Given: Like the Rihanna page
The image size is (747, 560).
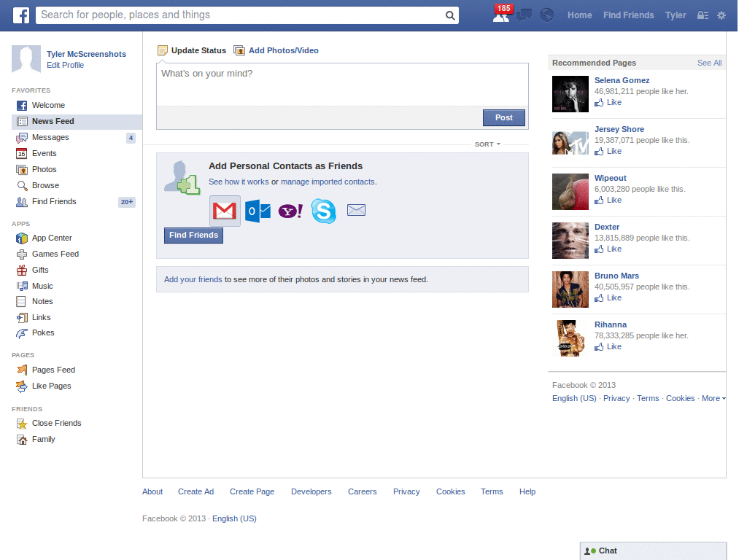Looking at the screenshot, I should tap(608, 346).
